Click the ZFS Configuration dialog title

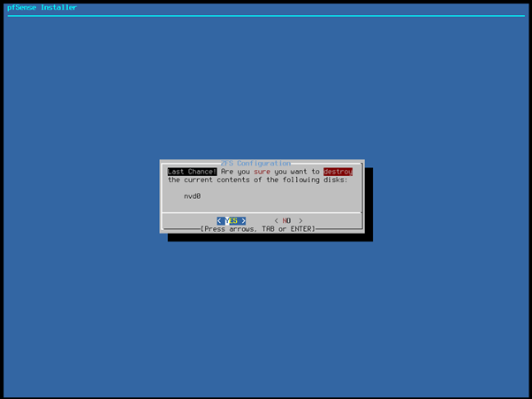point(255,164)
